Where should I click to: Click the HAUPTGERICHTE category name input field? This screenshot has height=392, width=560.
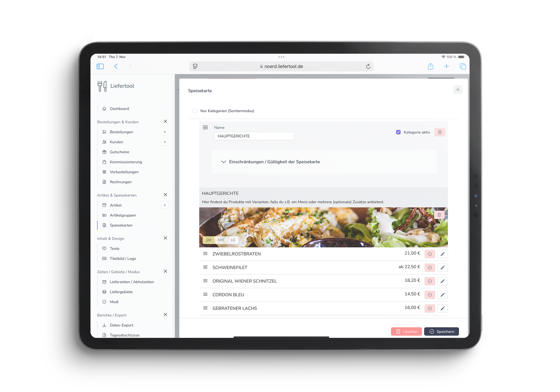(254, 136)
